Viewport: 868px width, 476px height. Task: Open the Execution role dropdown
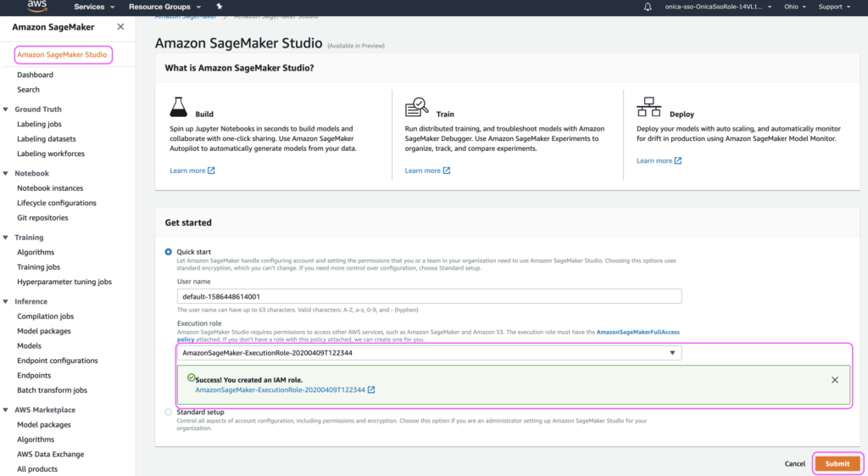coord(429,353)
